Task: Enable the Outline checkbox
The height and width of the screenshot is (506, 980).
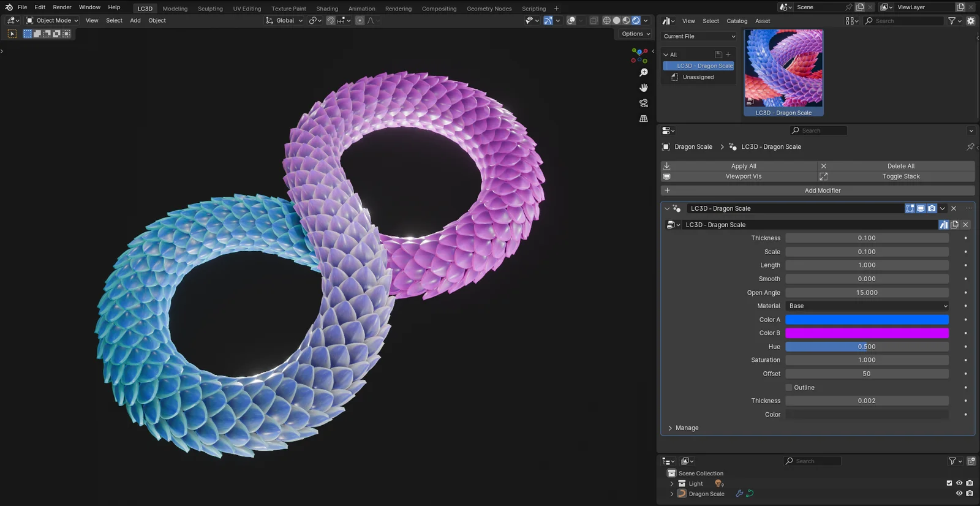Action: tap(789, 388)
